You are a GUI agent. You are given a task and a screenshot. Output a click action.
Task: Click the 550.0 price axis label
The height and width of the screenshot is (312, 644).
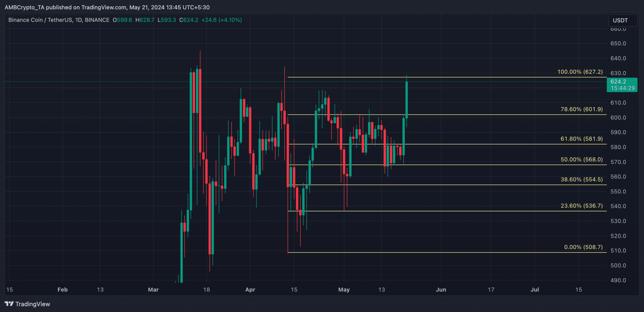[x=618, y=191]
